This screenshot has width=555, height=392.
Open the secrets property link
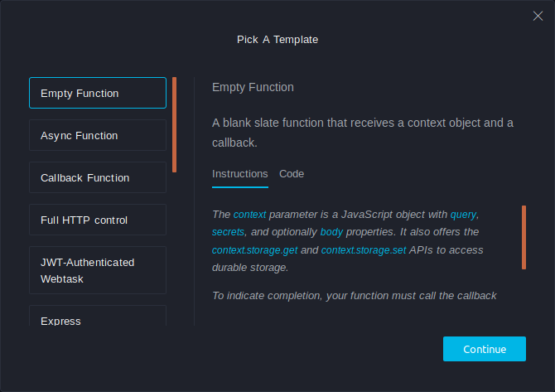pyautogui.click(x=228, y=231)
